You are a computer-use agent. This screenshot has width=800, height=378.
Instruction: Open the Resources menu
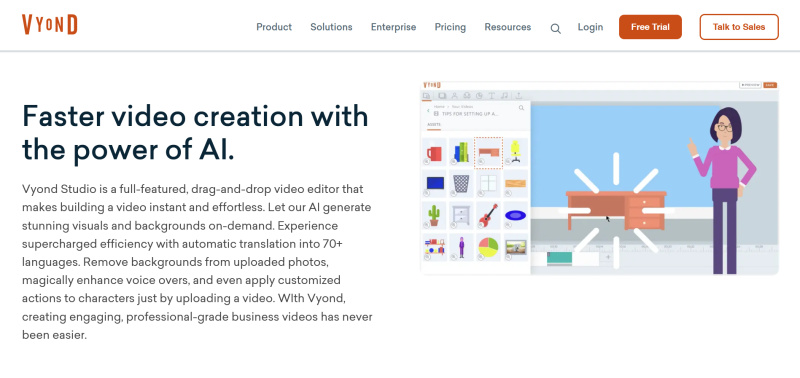pos(508,27)
